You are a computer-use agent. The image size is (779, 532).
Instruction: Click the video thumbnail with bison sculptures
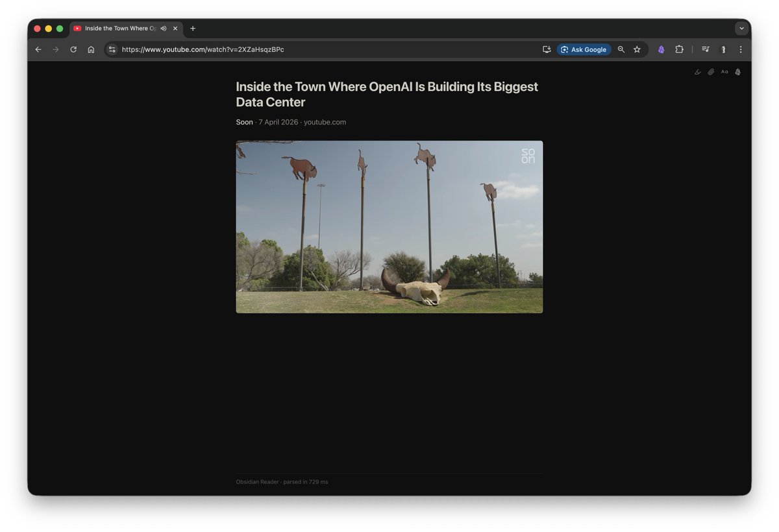click(x=389, y=227)
